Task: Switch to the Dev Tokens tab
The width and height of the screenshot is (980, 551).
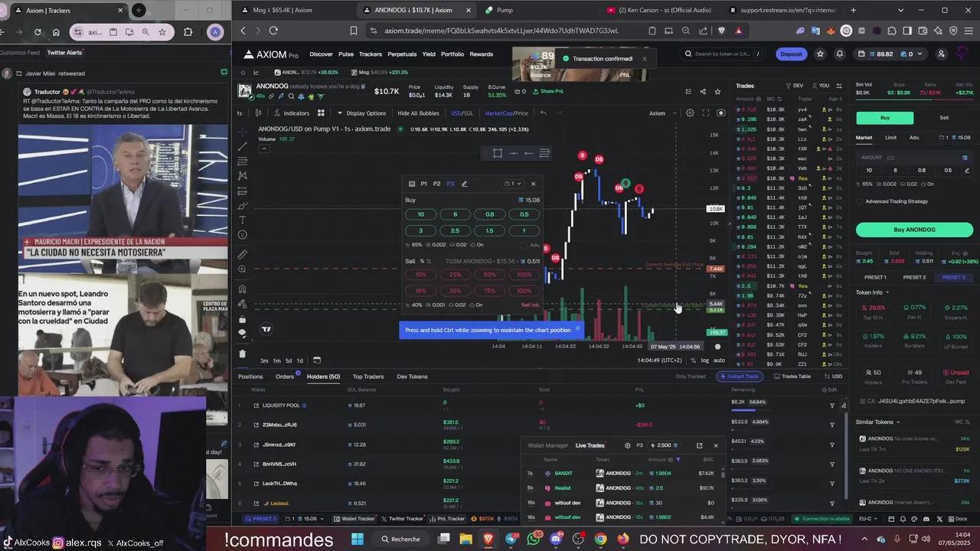Action: pyautogui.click(x=412, y=377)
